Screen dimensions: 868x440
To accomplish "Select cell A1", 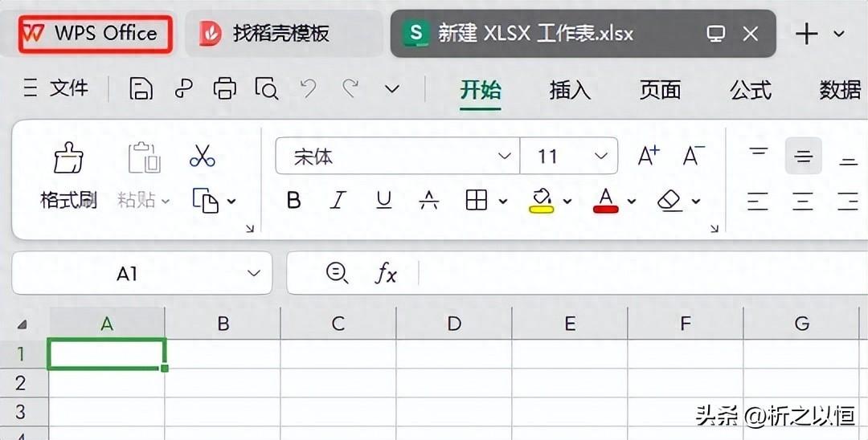I will click(107, 354).
